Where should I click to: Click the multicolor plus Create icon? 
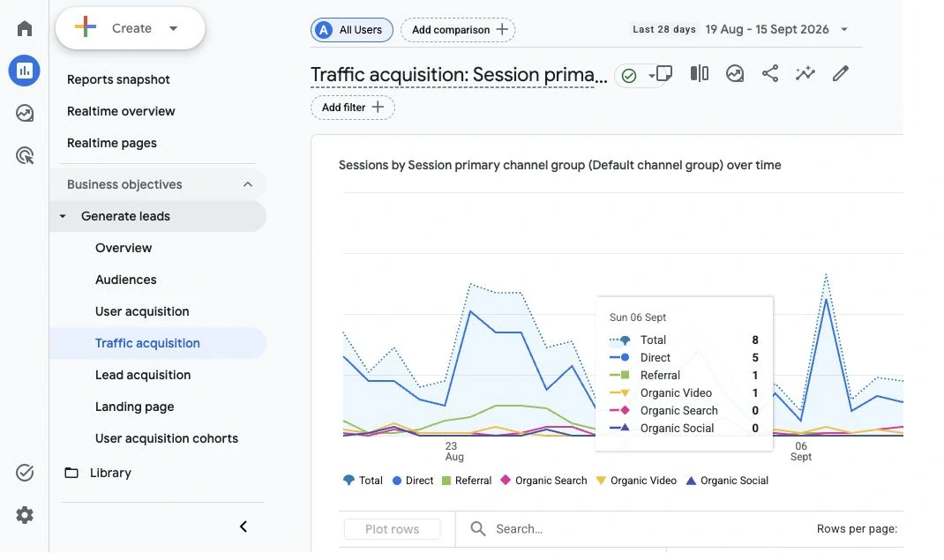[86, 27]
